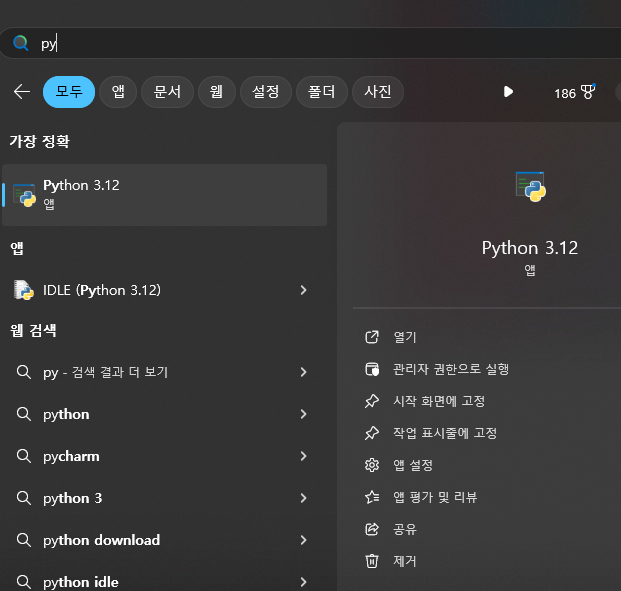
Task: Select the 'python 3' web search suggestion
Action: pos(164,498)
